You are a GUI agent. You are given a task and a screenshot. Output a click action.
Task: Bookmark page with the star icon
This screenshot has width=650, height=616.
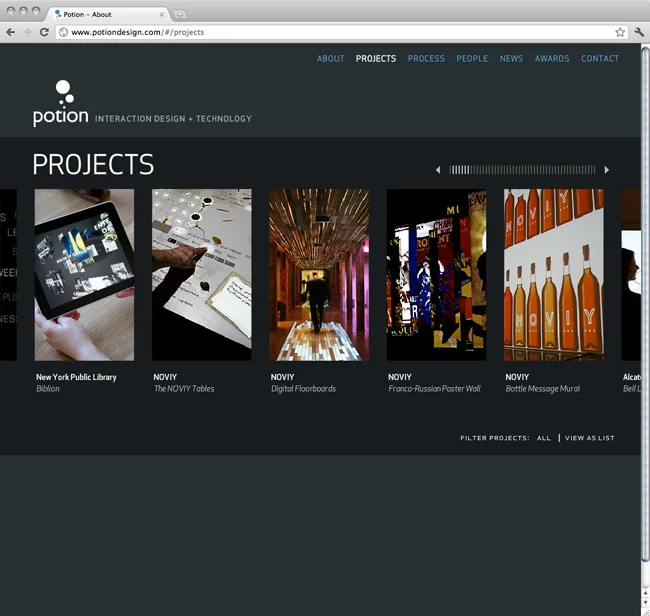620,32
